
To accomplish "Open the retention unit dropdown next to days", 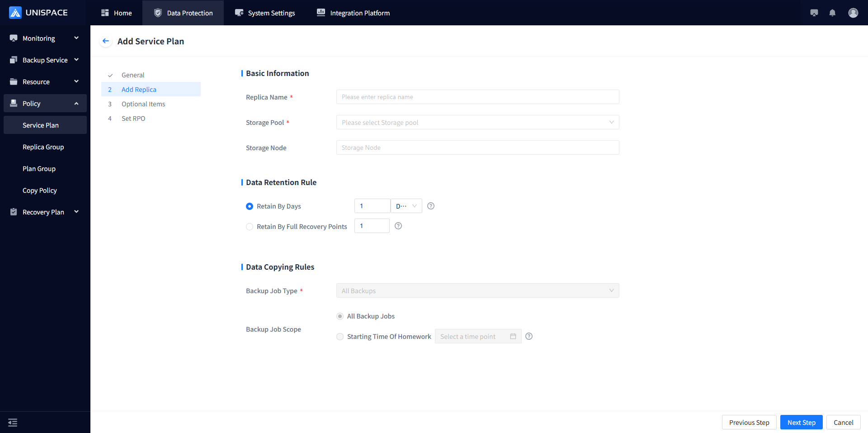I will [x=406, y=206].
